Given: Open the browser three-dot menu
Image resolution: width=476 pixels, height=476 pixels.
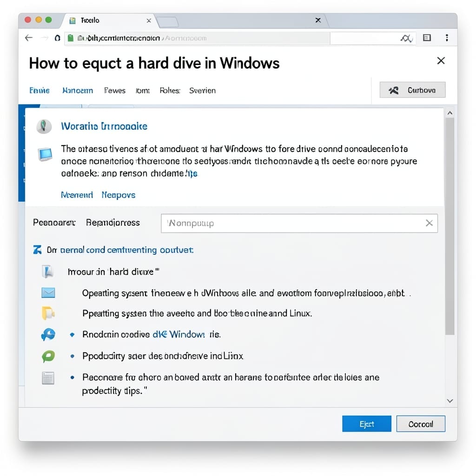Looking at the screenshot, I should 447,38.
